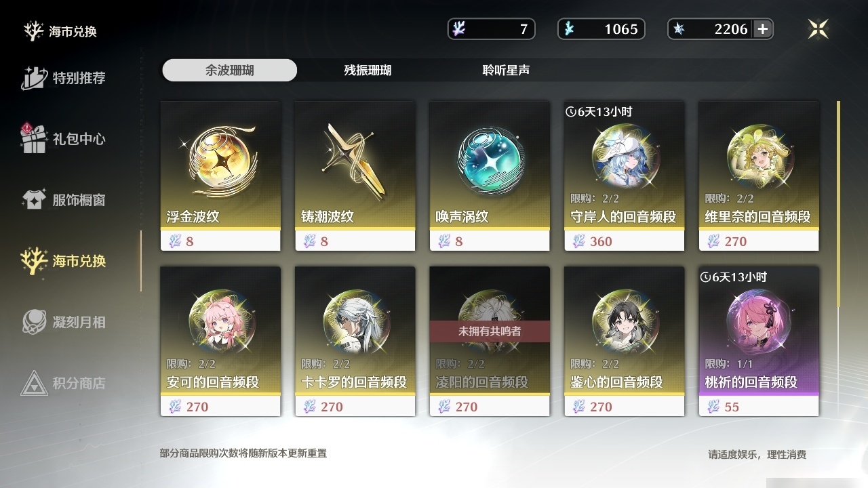Image resolution: width=868 pixels, height=488 pixels.
Task: Open 服饰橱窗 outfit shop icon
Action: coord(34,199)
